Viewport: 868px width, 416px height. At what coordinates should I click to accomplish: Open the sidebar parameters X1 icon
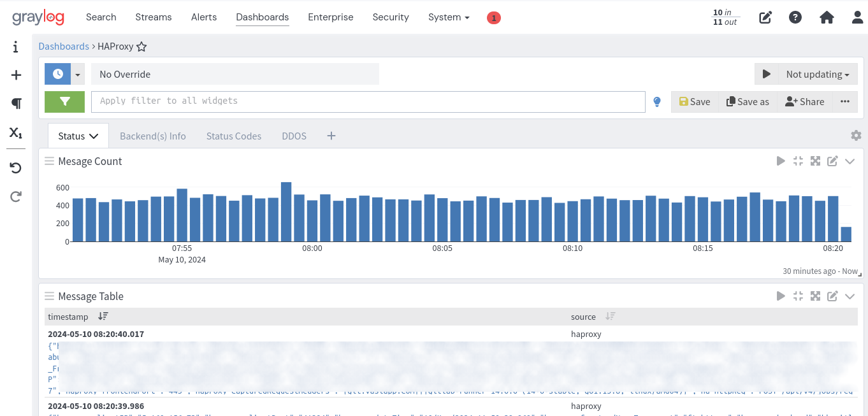tap(16, 133)
